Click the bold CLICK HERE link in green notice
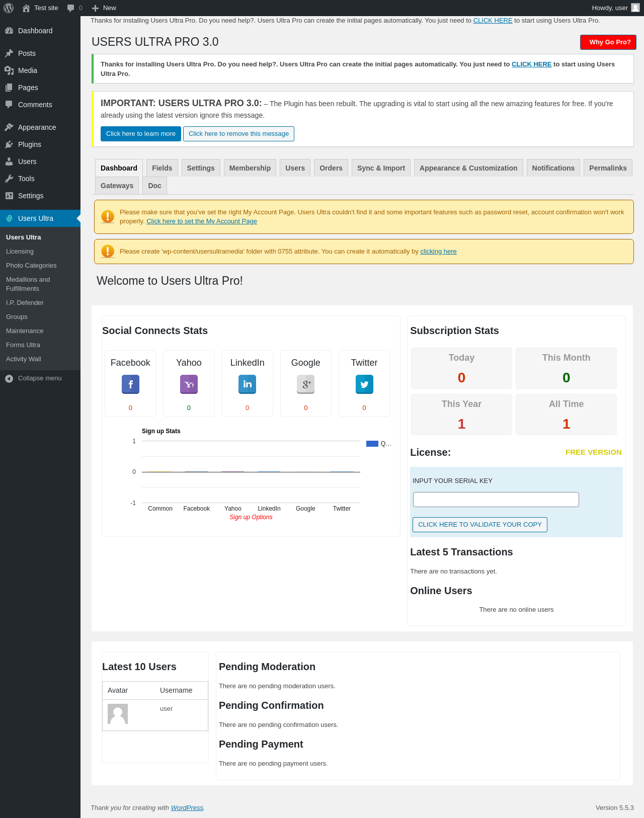 (531, 64)
